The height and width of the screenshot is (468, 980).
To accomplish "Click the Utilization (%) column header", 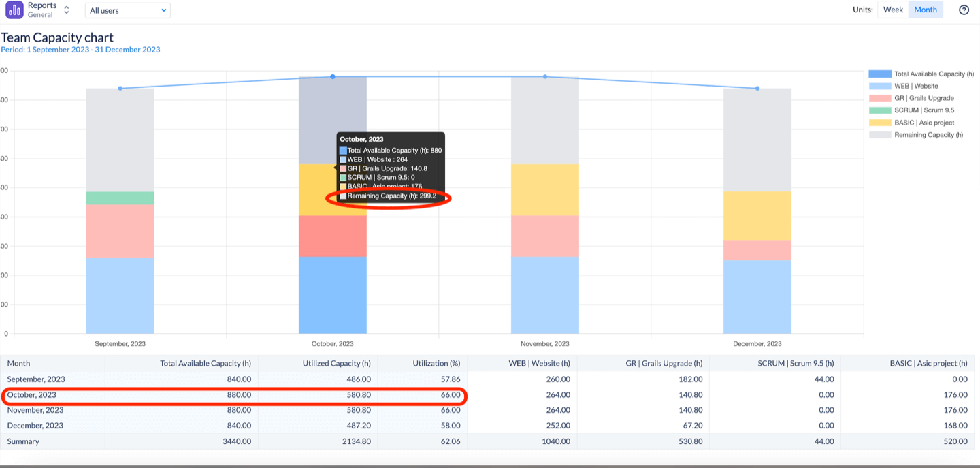I will pyautogui.click(x=436, y=363).
